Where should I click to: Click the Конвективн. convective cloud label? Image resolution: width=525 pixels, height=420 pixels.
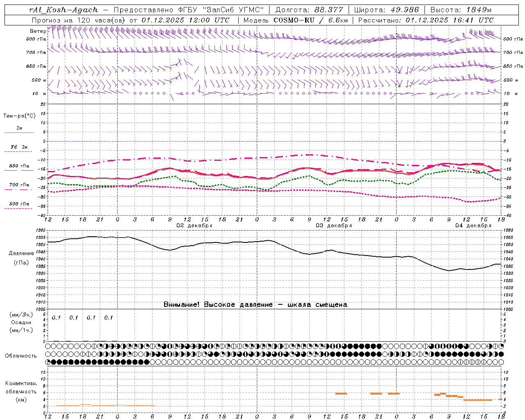click(21, 383)
